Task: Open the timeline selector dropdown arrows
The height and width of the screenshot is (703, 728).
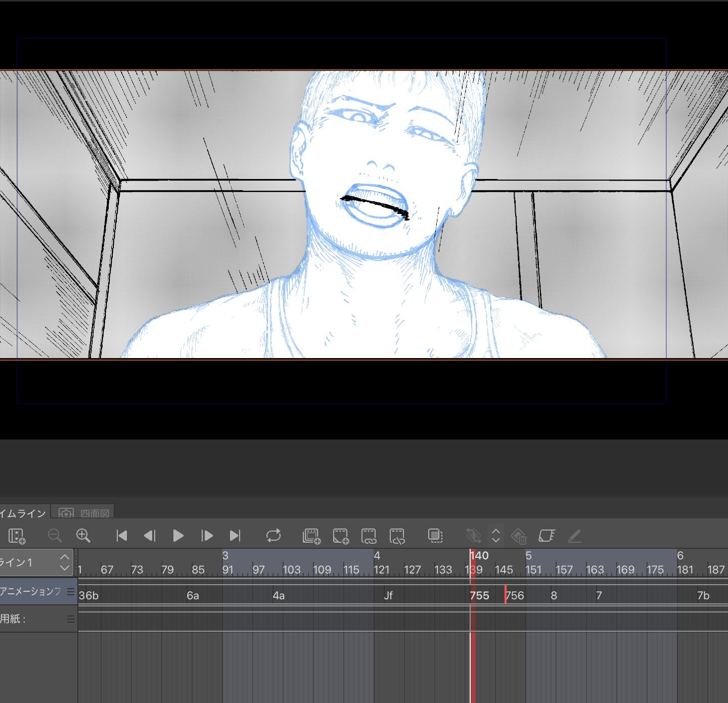Action: [65, 562]
